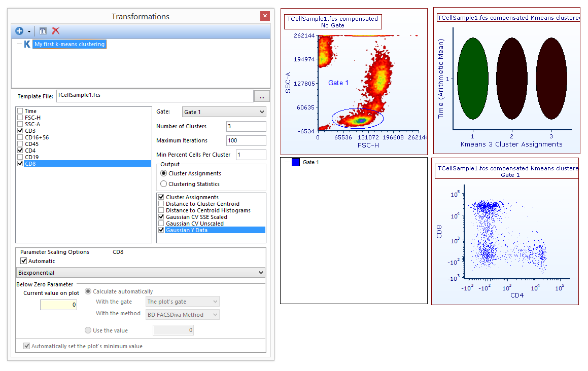
Task: Click the red X delete transformation icon
Action: pos(56,31)
